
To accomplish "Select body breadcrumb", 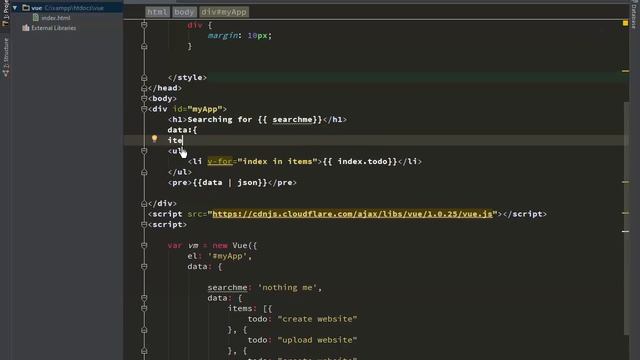I will pyautogui.click(x=184, y=12).
